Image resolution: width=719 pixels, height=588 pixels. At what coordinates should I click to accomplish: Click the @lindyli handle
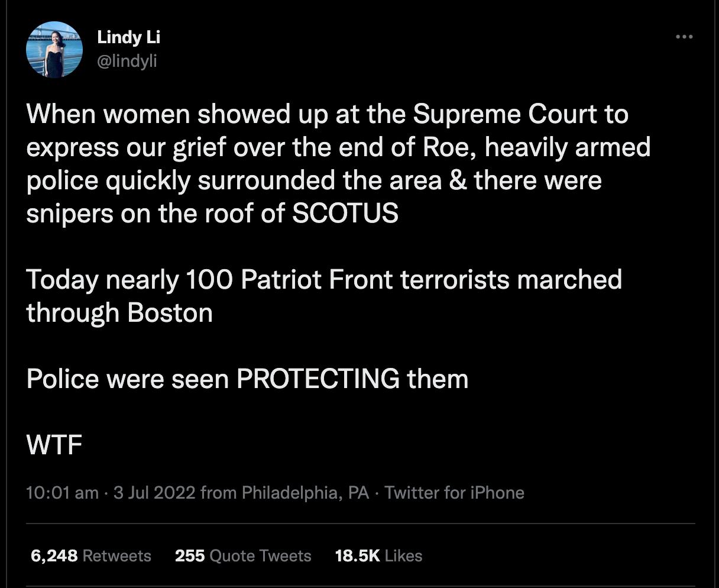click(x=127, y=60)
